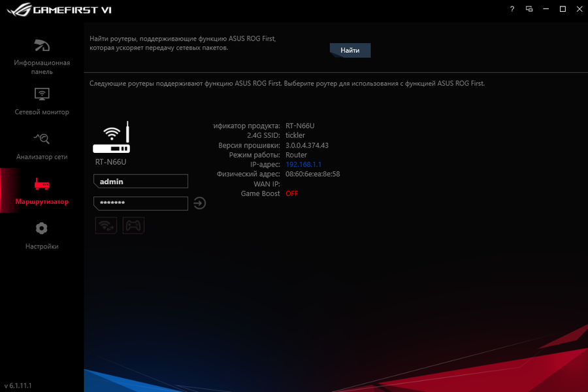The width and height of the screenshot is (588, 392).
Task: Click the ROG GameFirst VI logo
Action: tap(59, 10)
